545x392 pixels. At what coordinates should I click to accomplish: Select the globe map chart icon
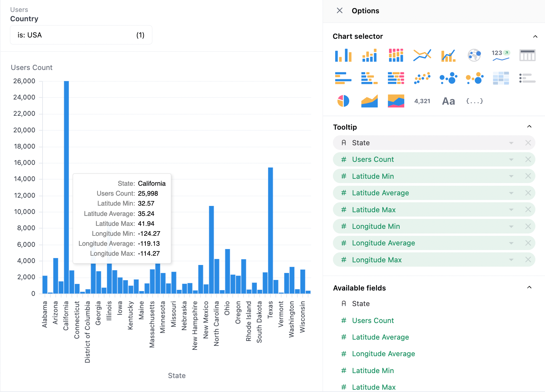pos(474,55)
